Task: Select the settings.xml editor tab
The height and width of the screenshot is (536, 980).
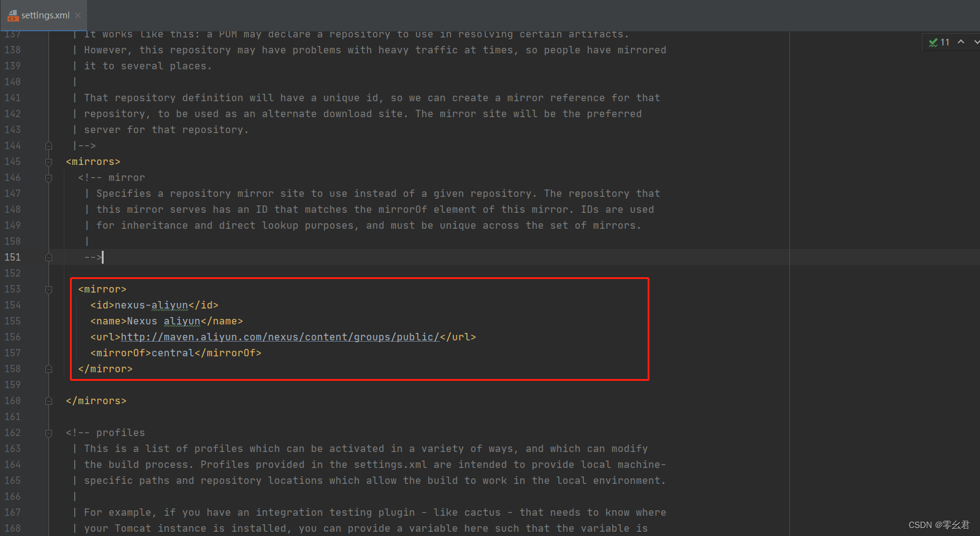Action: pyautogui.click(x=44, y=15)
